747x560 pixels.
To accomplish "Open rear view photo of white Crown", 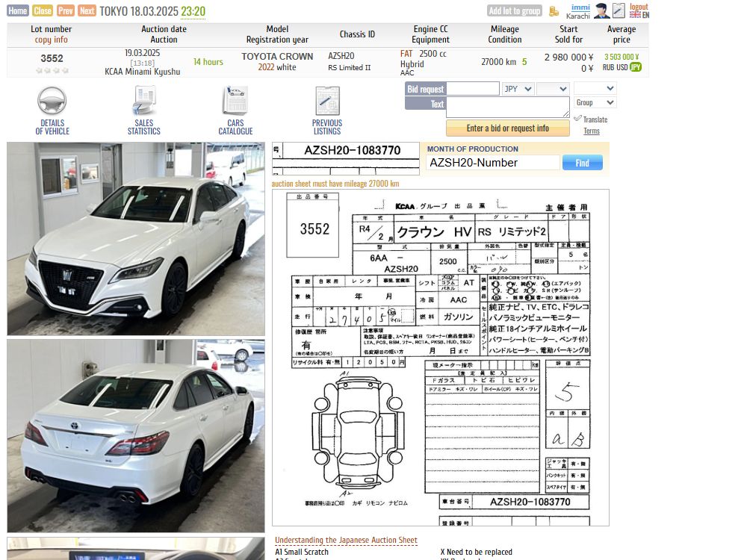I will (136, 436).
